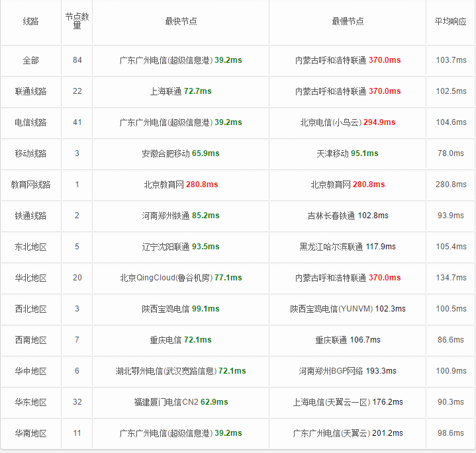Select 北京QingCloud(鲁谷机房) 77.1ms node
This screenshot has width=476, height=453.
pos(181,278)
